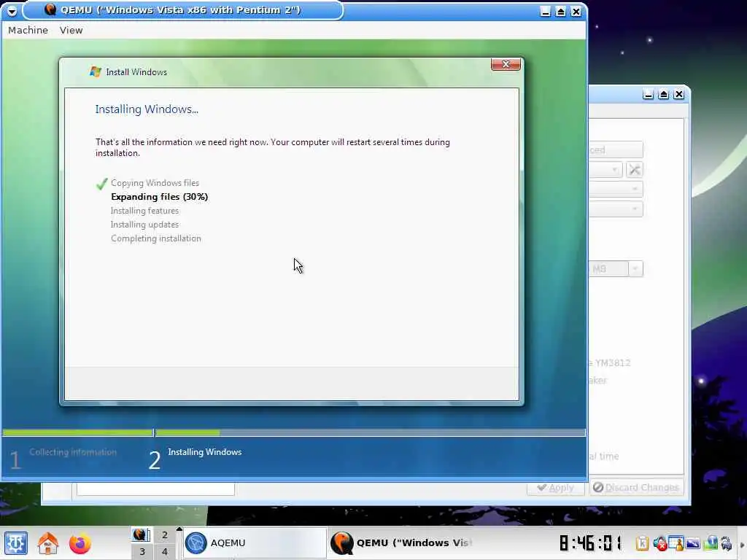Click the 'Installing features' step text
747x560 pixels.
tap(145, 211)
